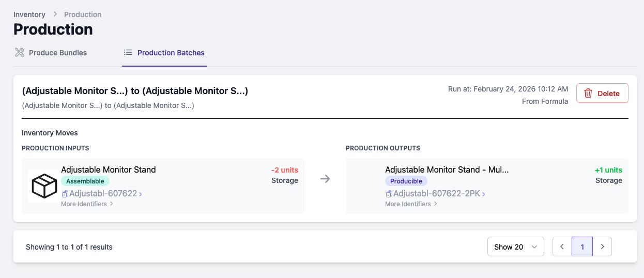Copy the Adjustabl-607622 SKU icon
644x278 pixels.
click(x=65, y=194)
